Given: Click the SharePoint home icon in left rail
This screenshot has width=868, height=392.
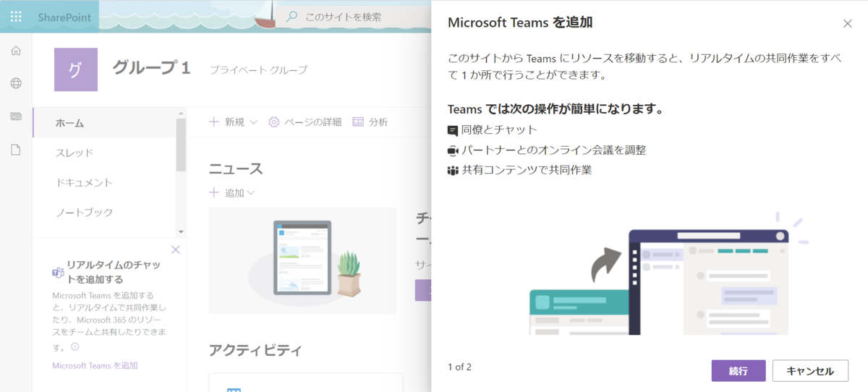Looking at the screenshot, I should (x=16, y=51).
